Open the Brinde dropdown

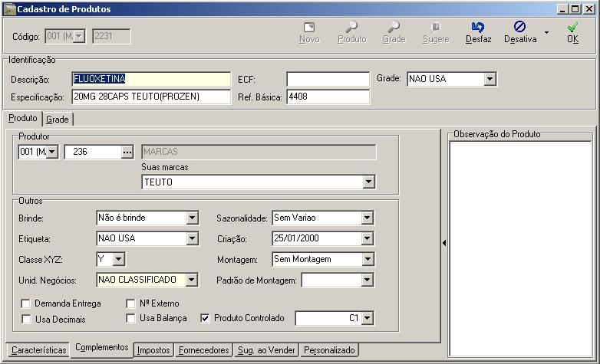tap(192, 218)
